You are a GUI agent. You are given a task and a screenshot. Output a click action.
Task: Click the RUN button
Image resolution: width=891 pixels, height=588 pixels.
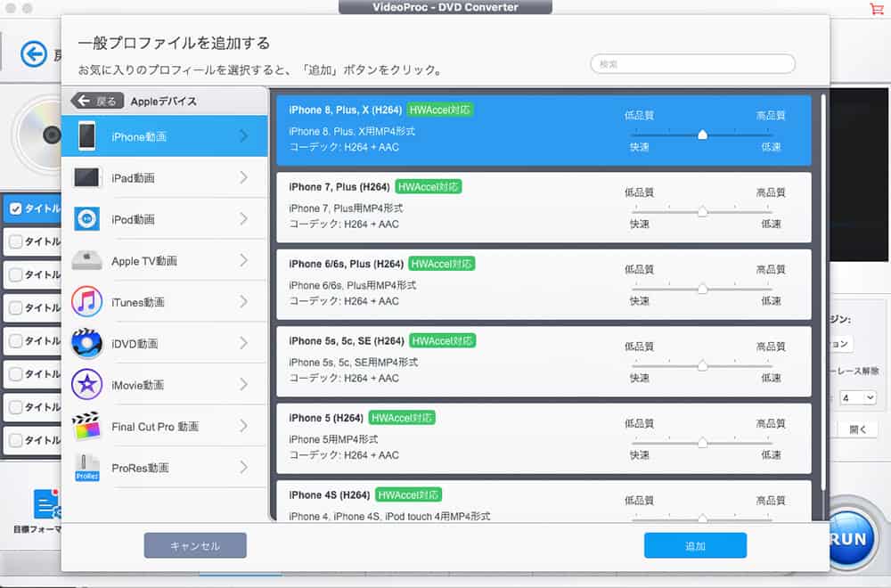tap(849, 538)
